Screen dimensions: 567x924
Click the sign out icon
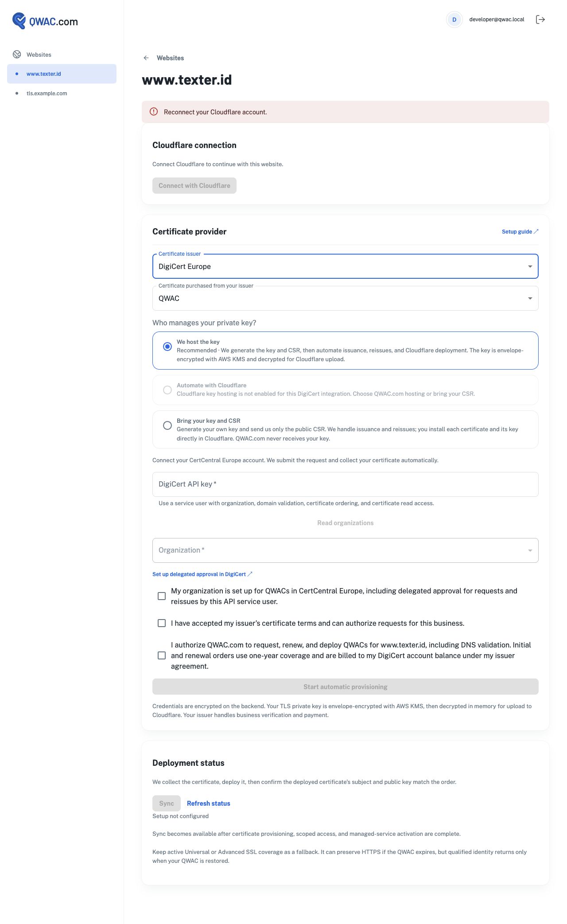tap(540, 19)
